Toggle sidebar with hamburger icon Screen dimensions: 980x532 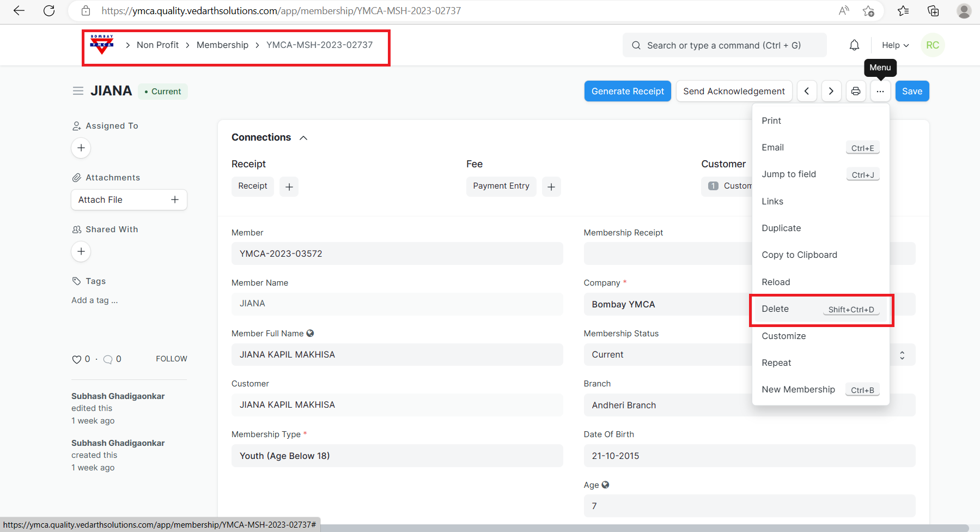coord(78,91)
